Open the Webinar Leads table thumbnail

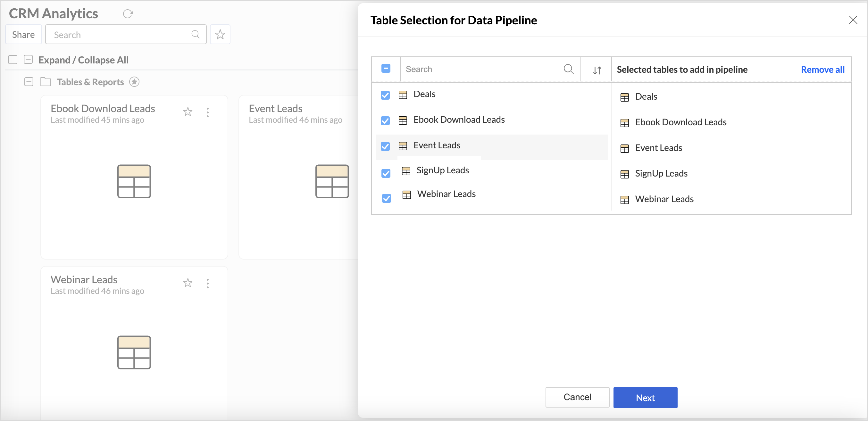point(134,352)
